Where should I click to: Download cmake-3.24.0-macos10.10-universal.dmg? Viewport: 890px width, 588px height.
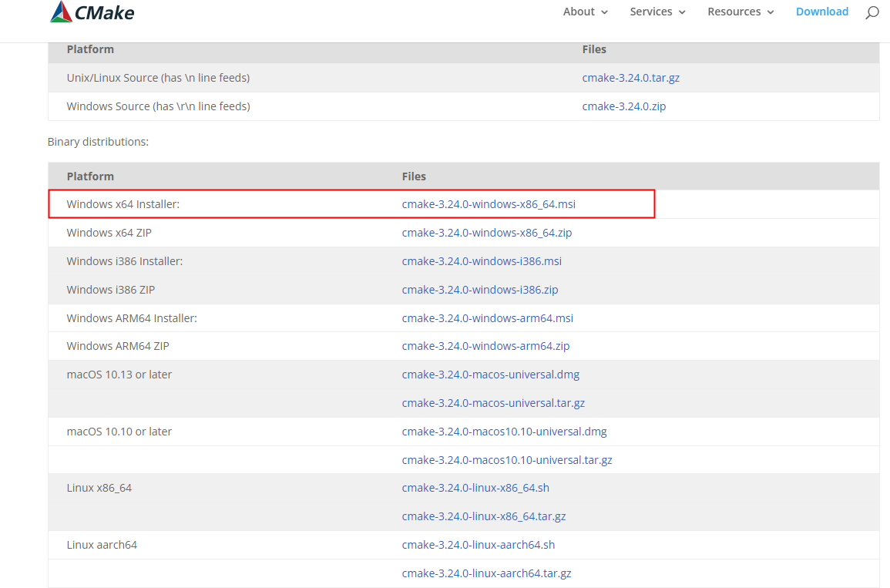[504, 432]
